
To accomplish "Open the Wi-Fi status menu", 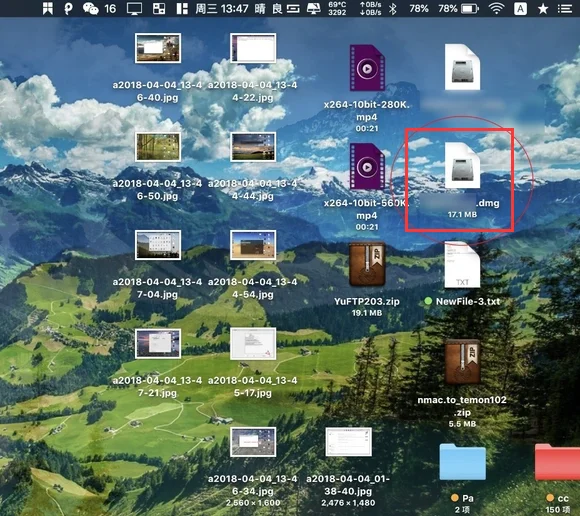I will [496, 8].
